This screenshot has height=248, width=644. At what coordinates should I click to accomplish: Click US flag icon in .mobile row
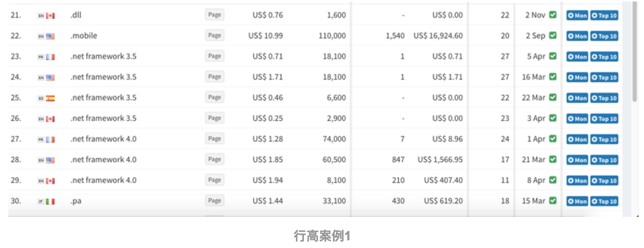(x=50, y=37)
